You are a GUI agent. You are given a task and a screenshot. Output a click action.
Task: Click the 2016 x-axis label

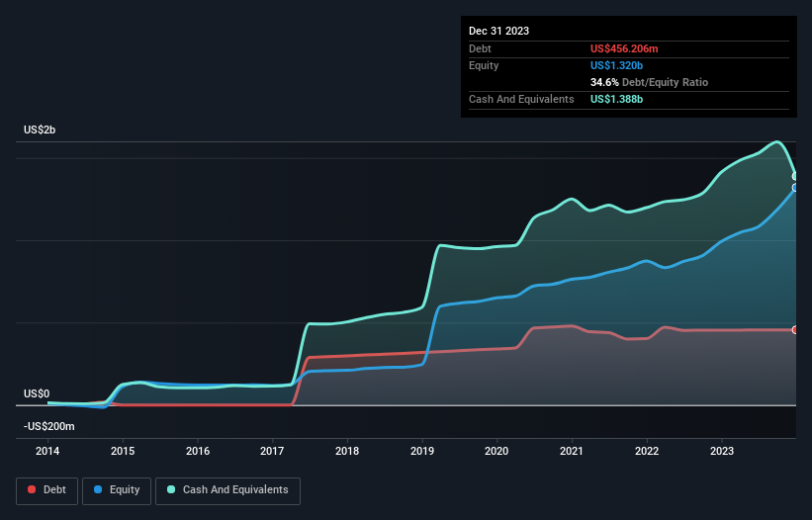(198, 451)
